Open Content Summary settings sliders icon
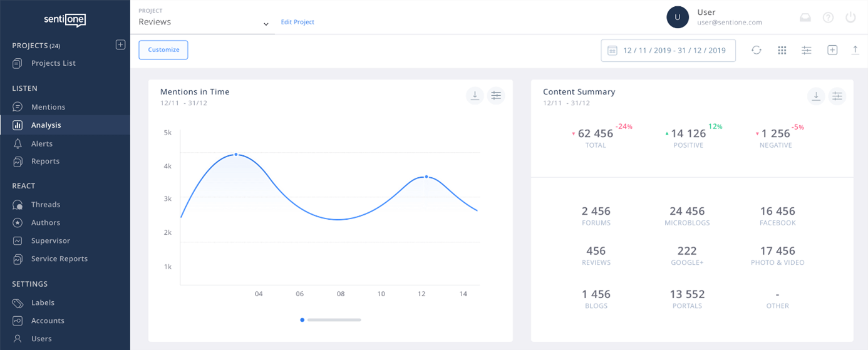868x350 pixels. tap(837, 96)
